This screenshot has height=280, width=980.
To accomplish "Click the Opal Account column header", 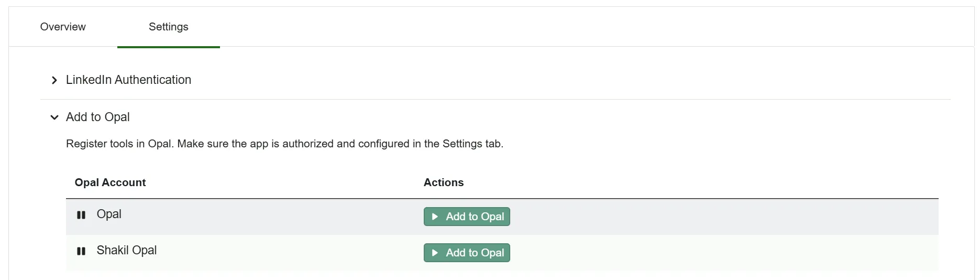I will pos(110,182).
